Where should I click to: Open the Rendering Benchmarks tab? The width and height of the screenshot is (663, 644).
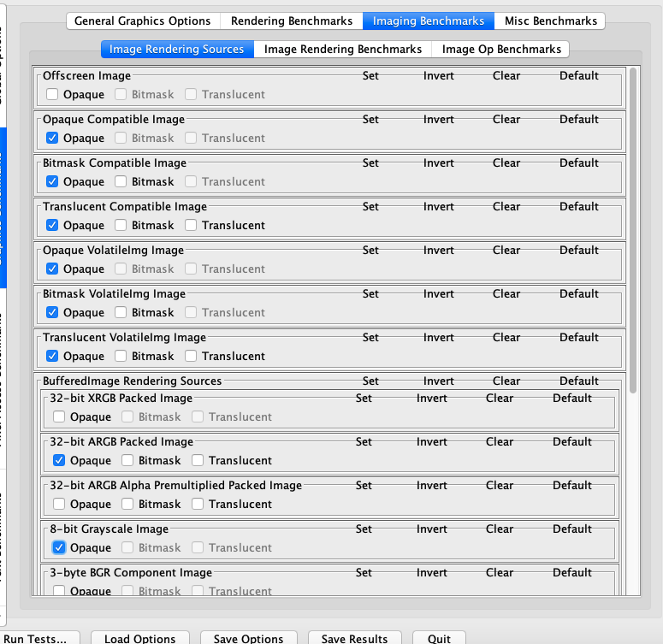click(291, 21)
